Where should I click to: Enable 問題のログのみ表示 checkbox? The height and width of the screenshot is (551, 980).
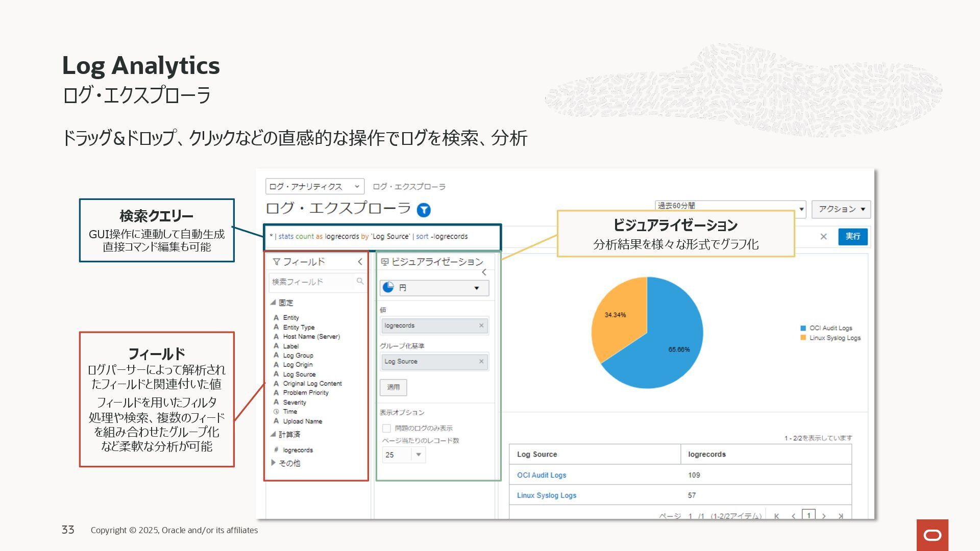pos(386,428)
